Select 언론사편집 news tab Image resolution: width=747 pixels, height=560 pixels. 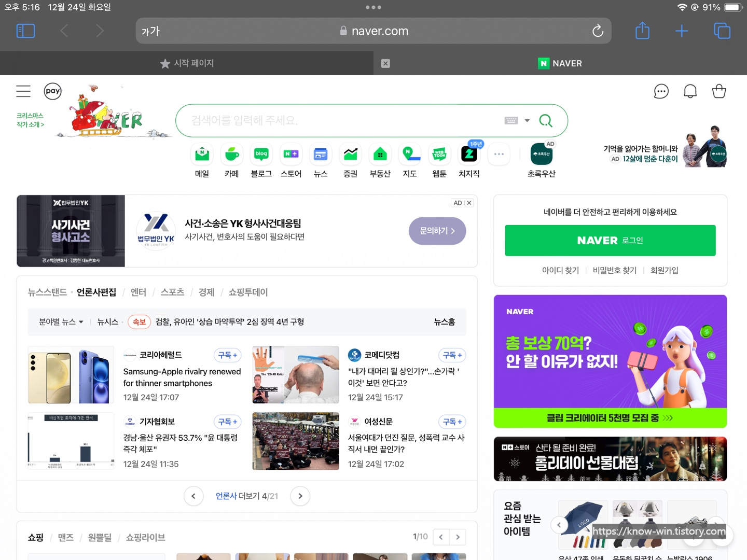[96, 292]
